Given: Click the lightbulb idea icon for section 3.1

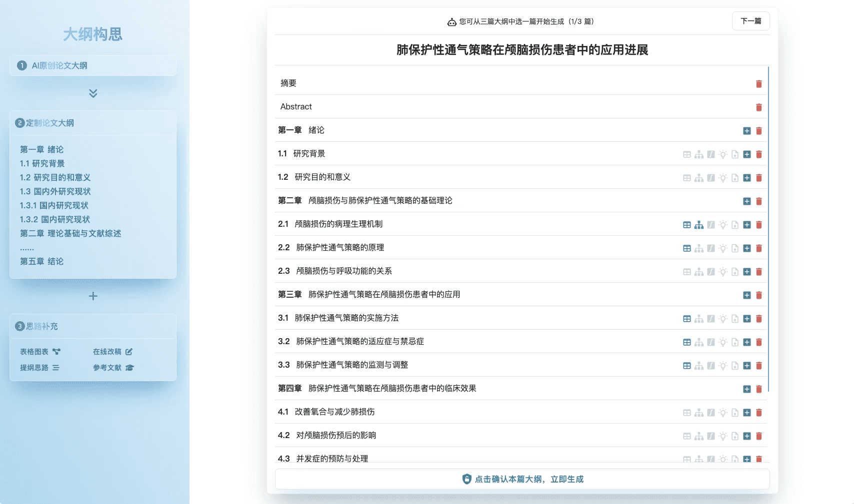Looking at the screenshot, I should click(x=723, y=318).
